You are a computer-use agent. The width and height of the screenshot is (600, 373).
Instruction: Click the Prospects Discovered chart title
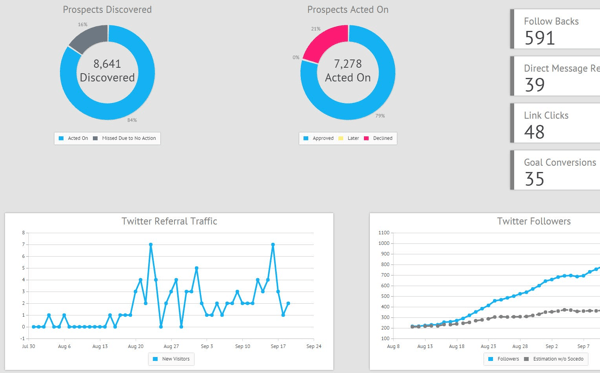pyautogui.click(x=107, y=10)
